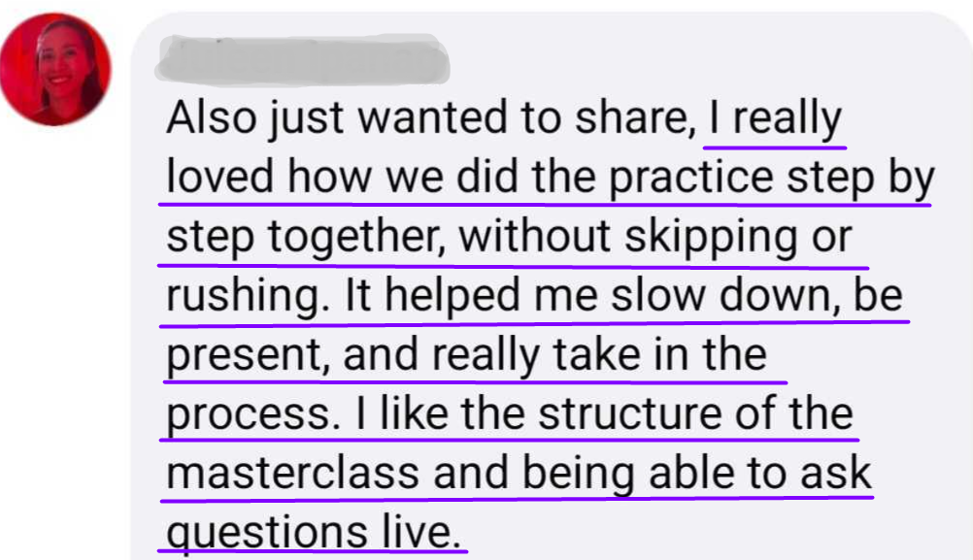
Task: Click the word 'rushing.' in the message
Action: click(x=248, y=296)
